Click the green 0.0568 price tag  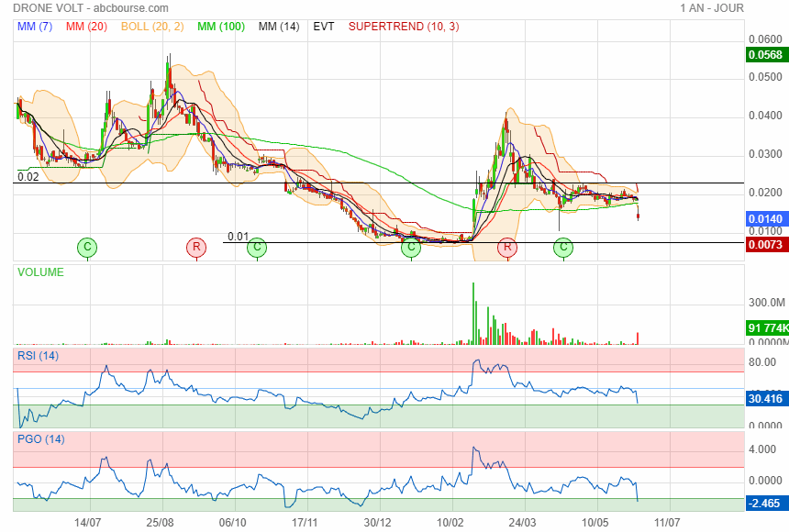coord(766,55)
